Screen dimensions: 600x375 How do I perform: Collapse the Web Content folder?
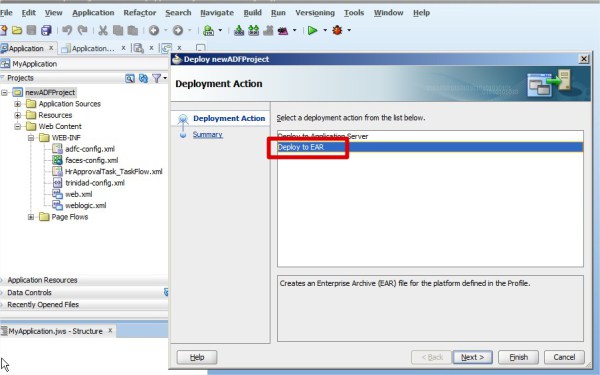click(x=18, y=127)
